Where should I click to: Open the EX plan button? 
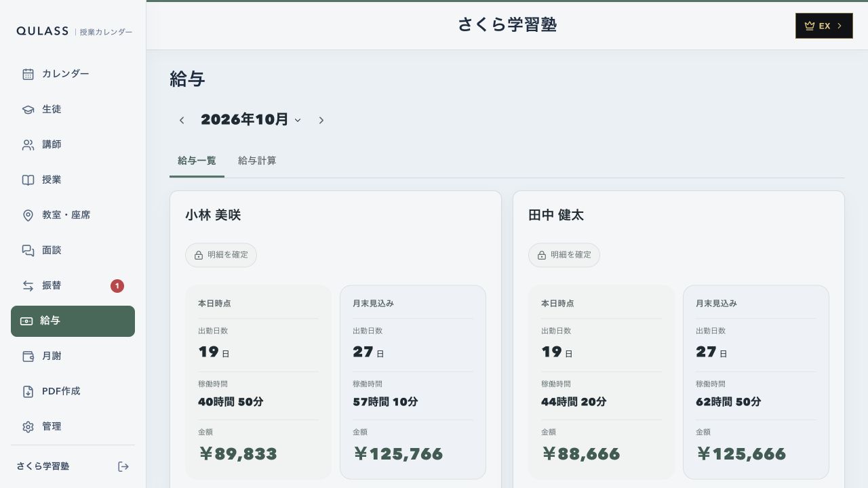tap(824, 26)
